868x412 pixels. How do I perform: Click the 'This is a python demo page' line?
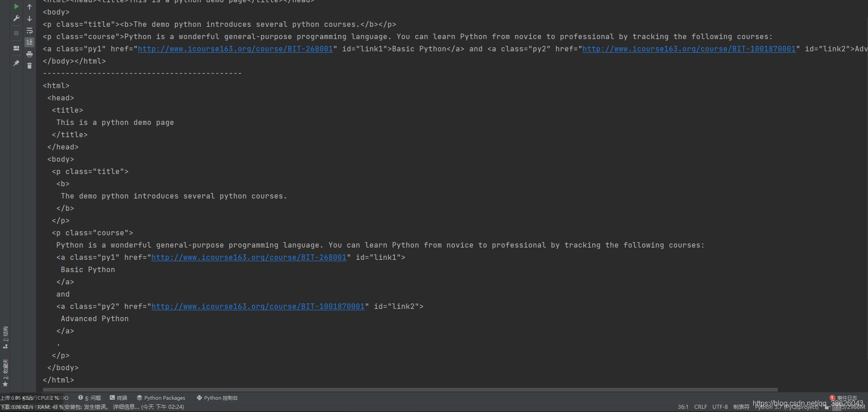pyautogui.click(x=115, y=123)
